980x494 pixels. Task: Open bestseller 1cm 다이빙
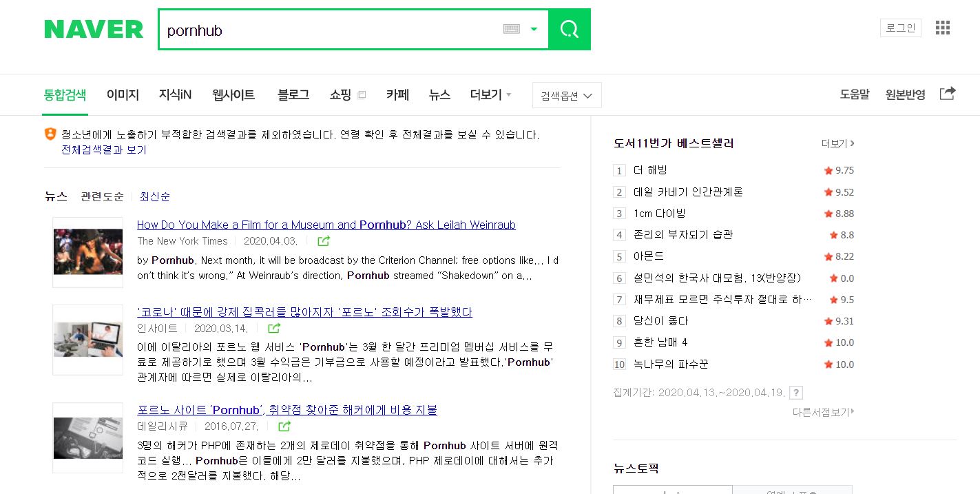coord(660,214)
